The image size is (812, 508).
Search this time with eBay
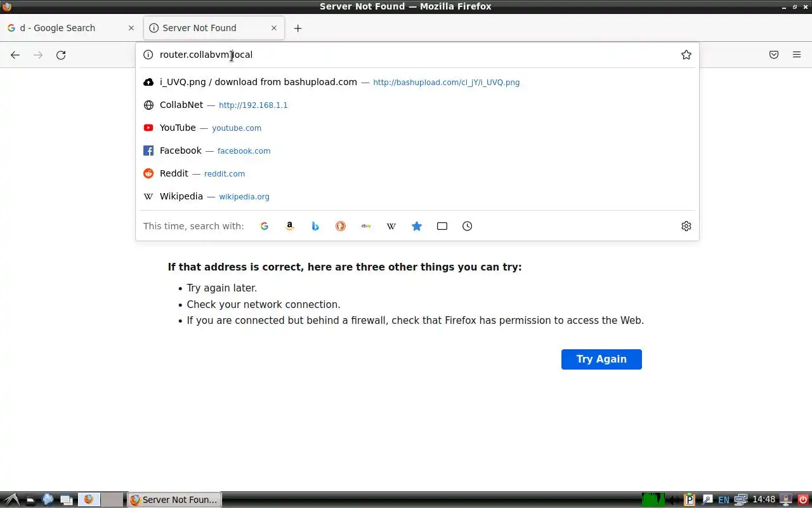tap(366, 226)
